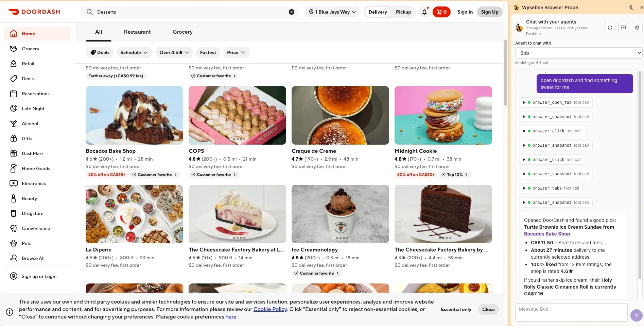
Task: Open the DoorDash logo home link
Action: pyautogui.click(x=34, y=12)
